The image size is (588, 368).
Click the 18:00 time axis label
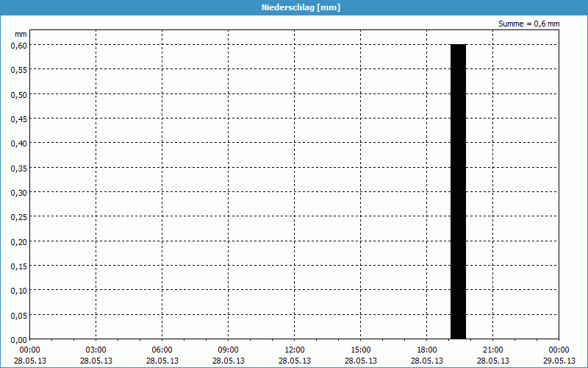[426, 350]
